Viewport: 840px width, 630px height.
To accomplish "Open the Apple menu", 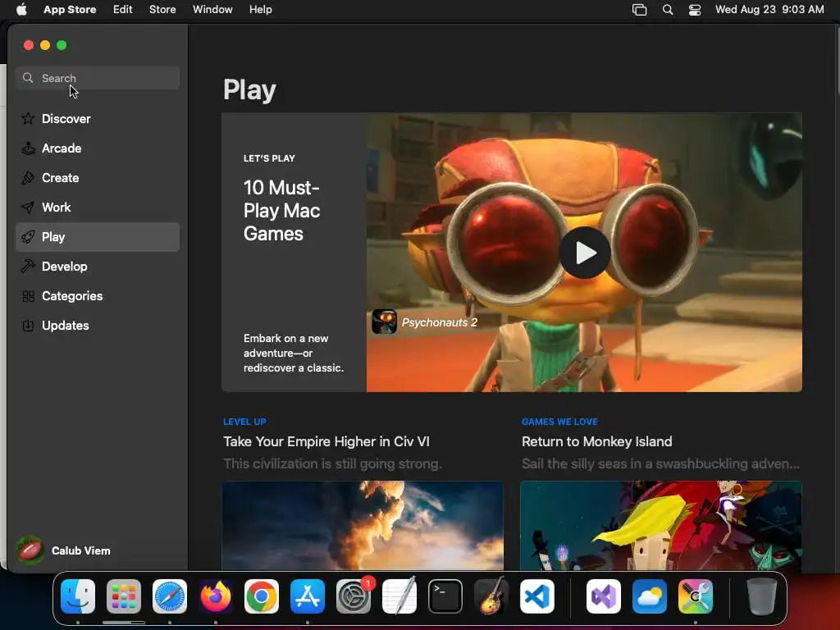I will point(21,9).
